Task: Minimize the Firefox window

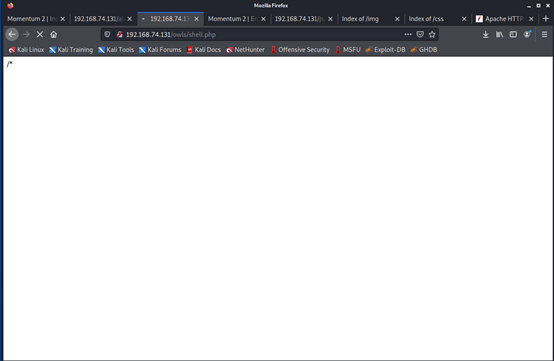Action: tap(529, 6)
